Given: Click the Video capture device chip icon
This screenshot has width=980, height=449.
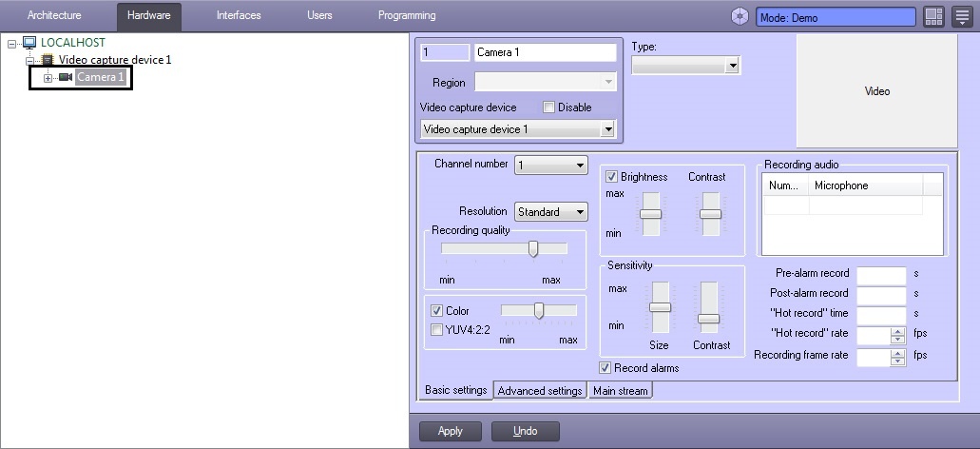Looking at the screenshot, I should click(48, 60).
